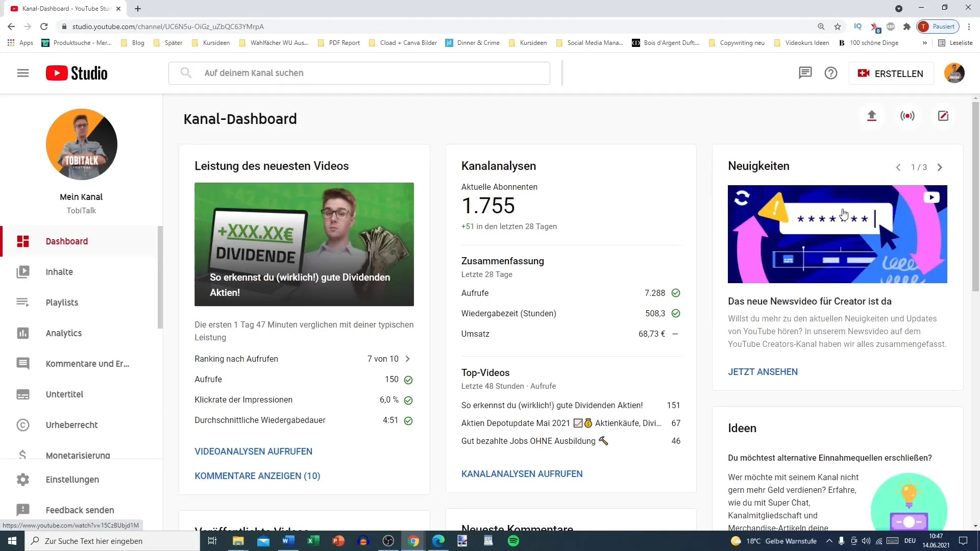Viewport: 980px width, 551px height.
Task: Click the channel search input field
Action: pyautogui.click(x=359, y=72)
